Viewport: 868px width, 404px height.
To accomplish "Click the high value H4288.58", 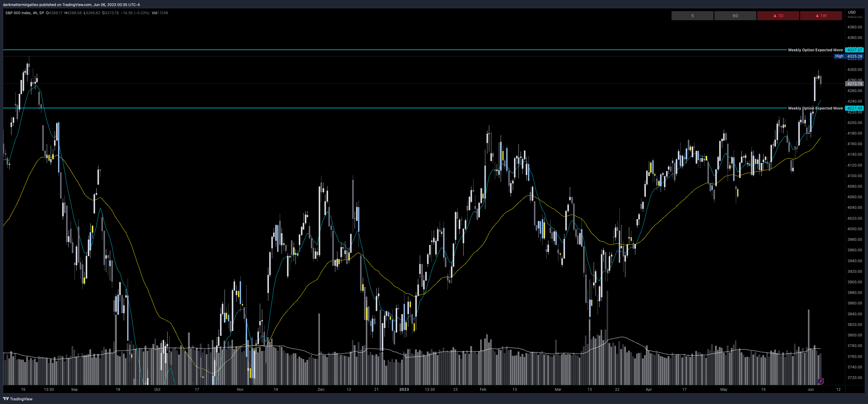I will click(73, 13).
